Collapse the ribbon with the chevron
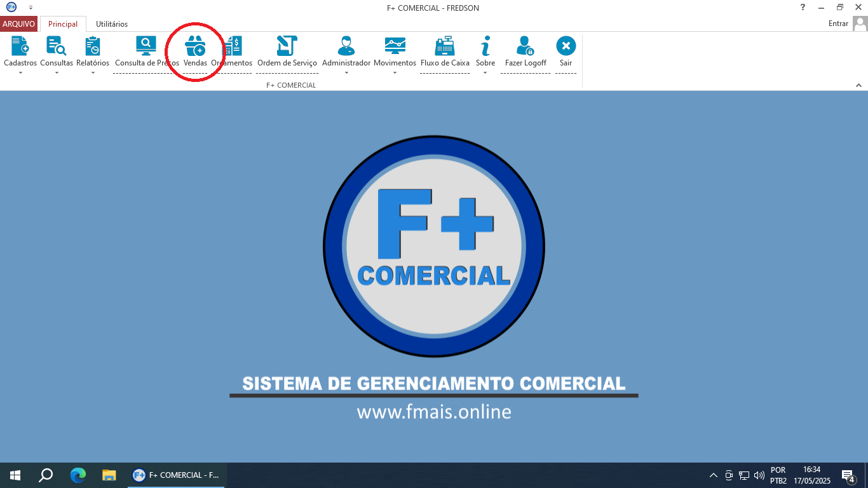 [858, 85]
